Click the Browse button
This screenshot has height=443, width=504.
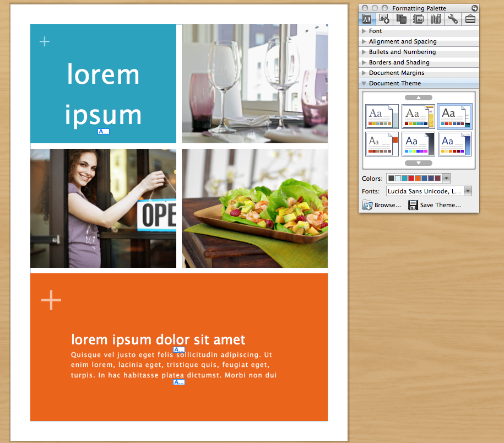[381, 204]
